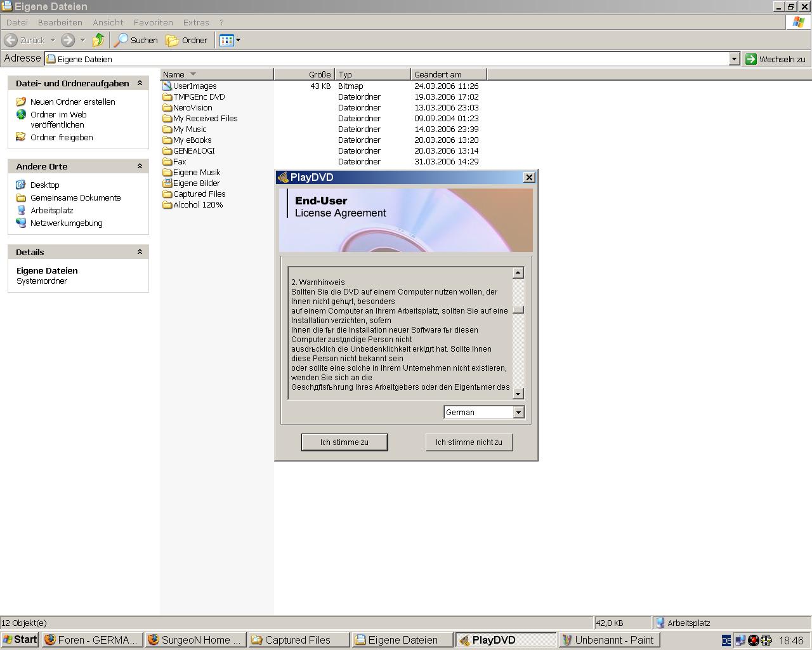Screen dimensions: 812x650
Task: Open the German language dropdown
Action: [518, 413]
